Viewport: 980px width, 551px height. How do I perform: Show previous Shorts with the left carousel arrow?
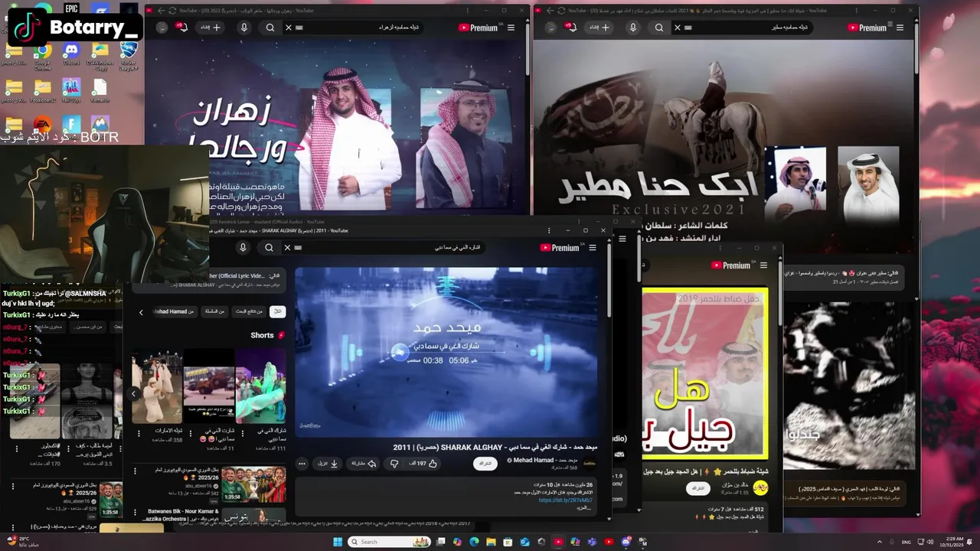point(133,393)
